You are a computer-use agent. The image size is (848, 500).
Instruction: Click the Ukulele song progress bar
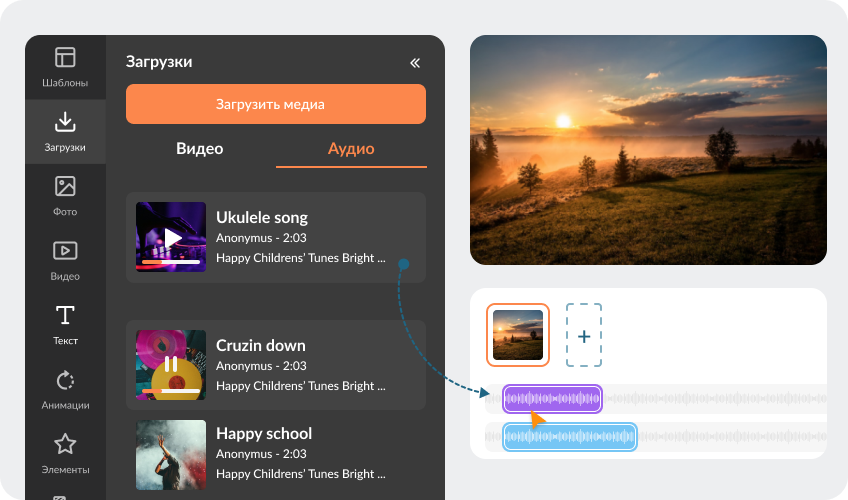171,262
